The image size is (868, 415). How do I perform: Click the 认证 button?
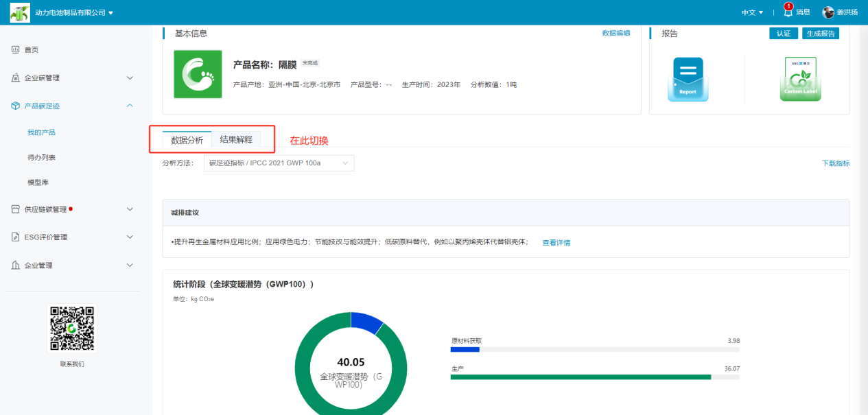pyautogui.click(x=783, y=34)
